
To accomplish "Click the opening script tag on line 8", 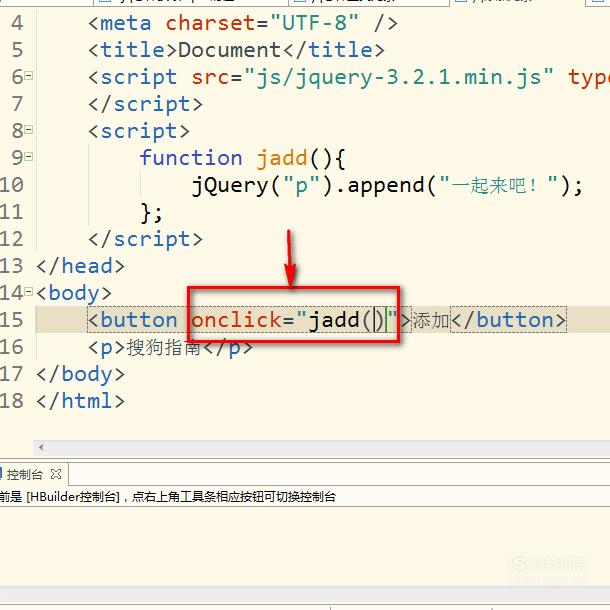I will point(139,131).
